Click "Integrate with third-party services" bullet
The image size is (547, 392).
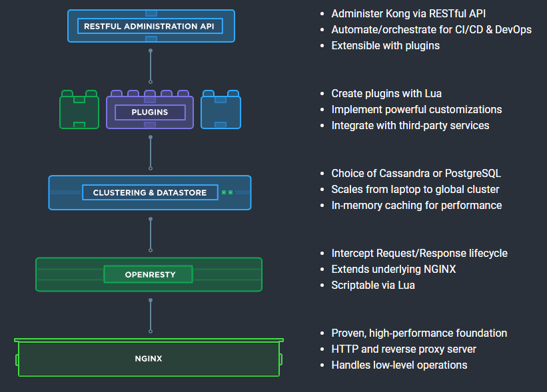[410, 125]
